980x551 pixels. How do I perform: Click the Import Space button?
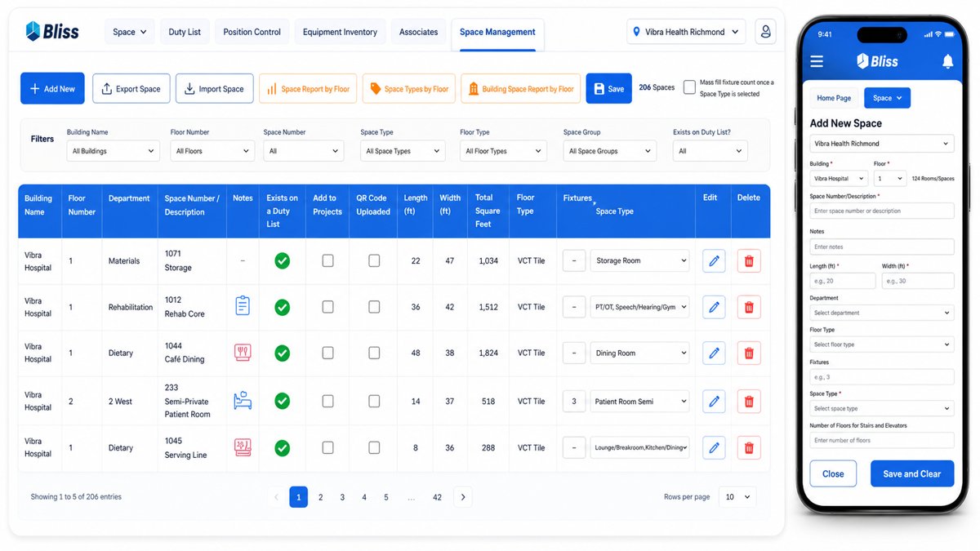point(214,88)
